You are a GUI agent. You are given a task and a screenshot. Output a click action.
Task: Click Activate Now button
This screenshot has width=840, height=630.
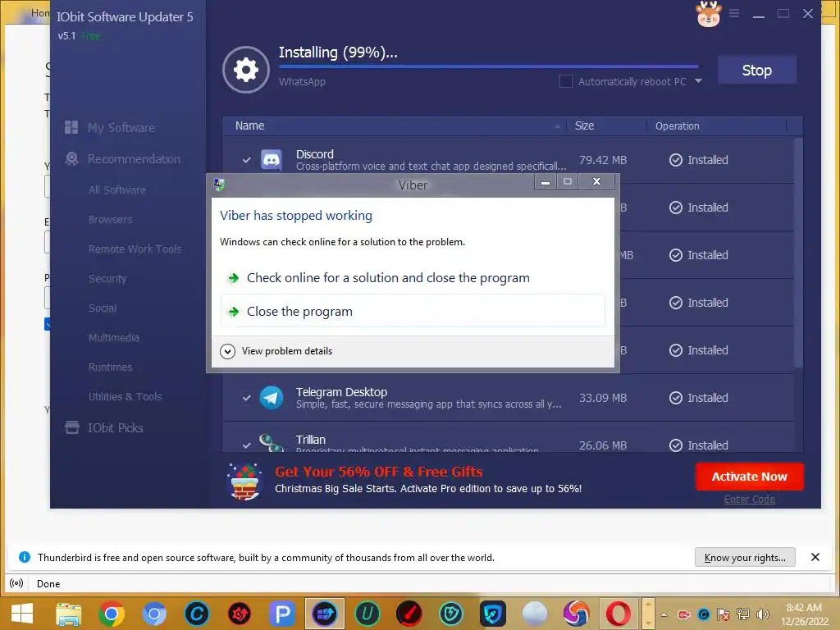pyautogui.click(x=749, y=477)
